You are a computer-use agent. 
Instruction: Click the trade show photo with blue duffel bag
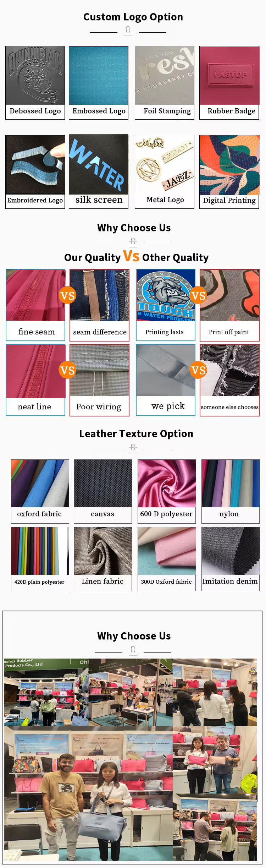(x=88, y=793)
